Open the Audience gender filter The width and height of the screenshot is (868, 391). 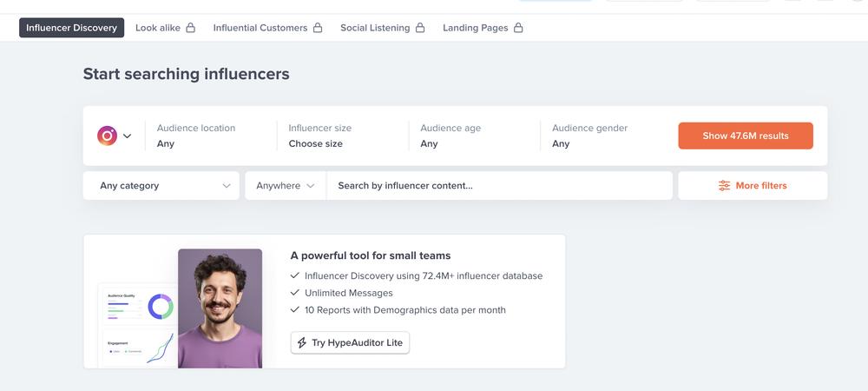tap(606, 136)
